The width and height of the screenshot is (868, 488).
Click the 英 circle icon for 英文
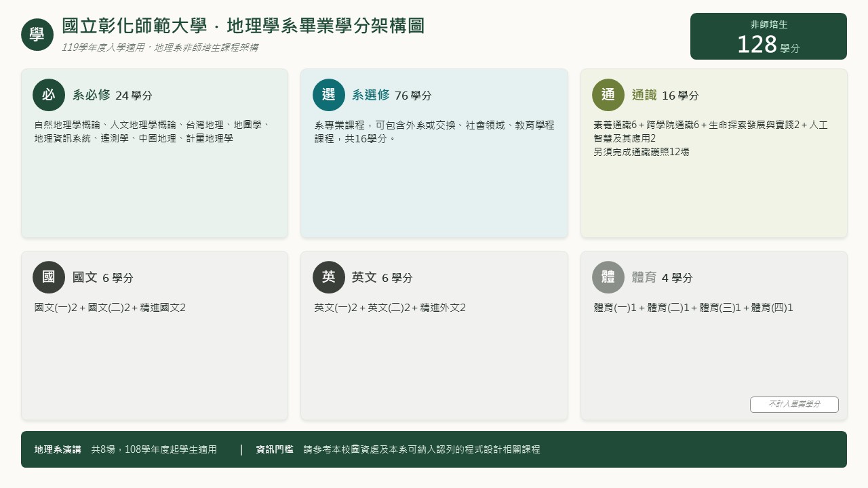tap(329, 277)
